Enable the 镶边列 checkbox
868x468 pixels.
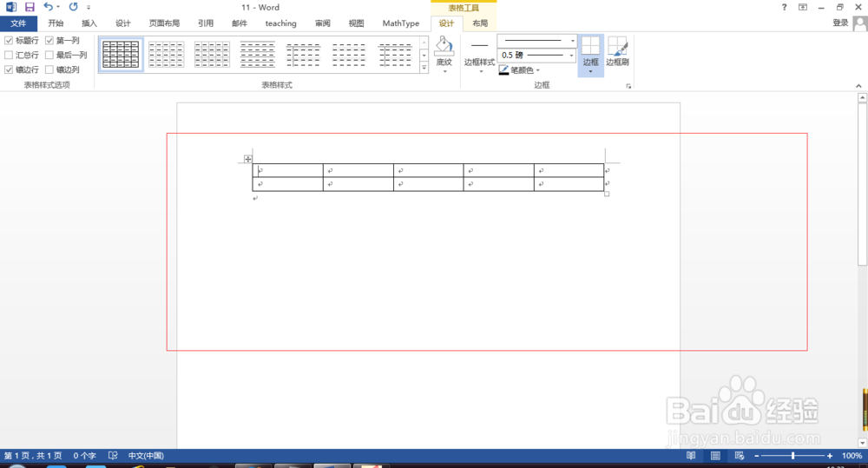49,69
